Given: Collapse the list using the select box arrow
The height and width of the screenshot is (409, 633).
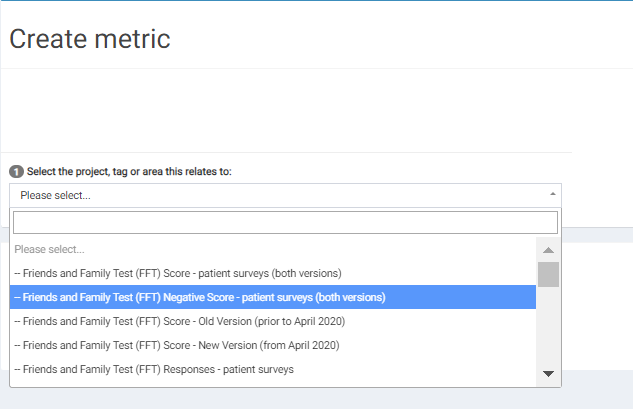Looking at the screenshot, I should click(553, 195).
